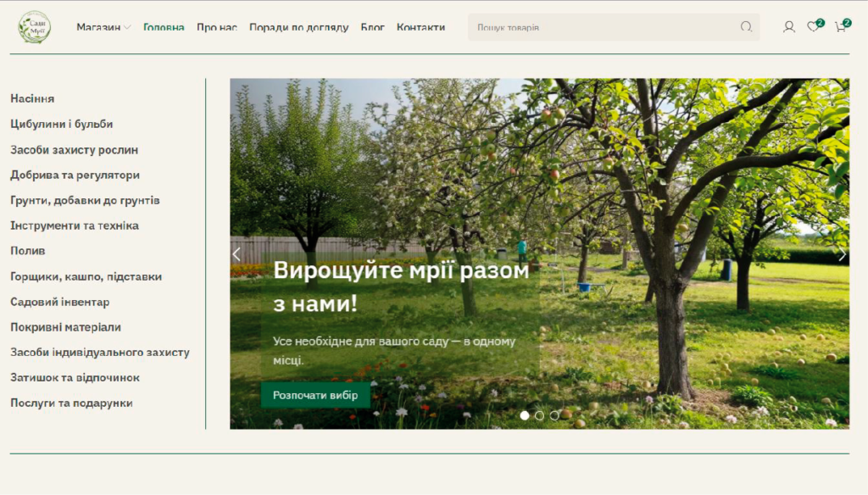The image size is (868, 495).
Task: Click the Пошук товарів search field
Action: [x=602, y=27]
